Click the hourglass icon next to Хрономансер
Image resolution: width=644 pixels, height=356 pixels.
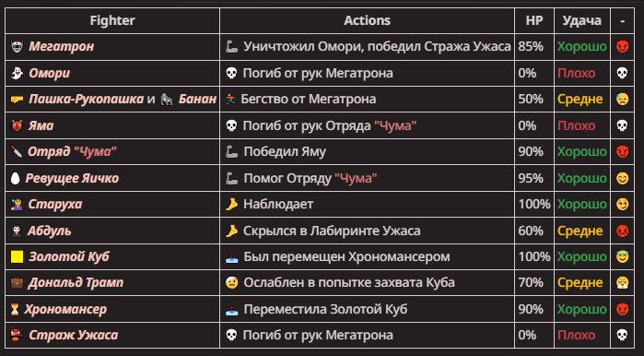tap(15, 309)
